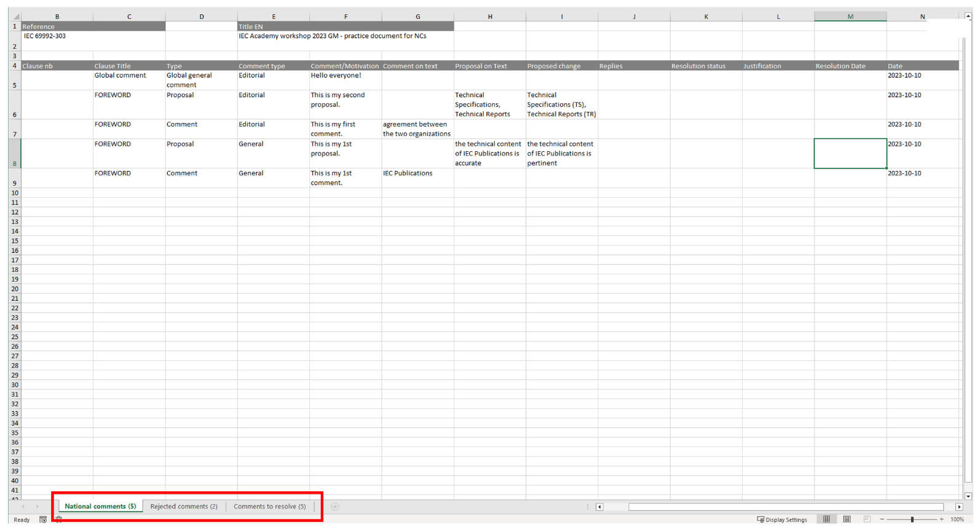Viewport: 980px width, 530px height.
Task: Switch to Page Break Preview
Action: (x=867, y=520)
